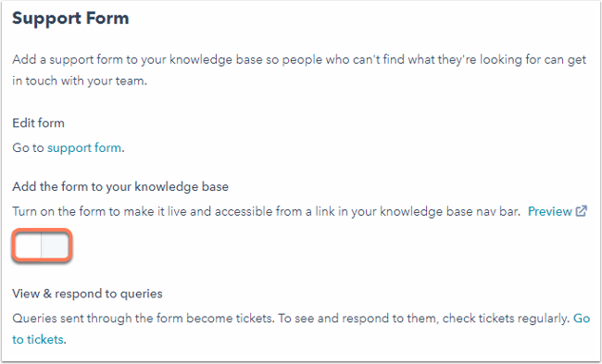Click the 'Go' link after 'check tickets regularly'
Image resolution: width=602 pixels, height=364 pixels.
(582, 319)
